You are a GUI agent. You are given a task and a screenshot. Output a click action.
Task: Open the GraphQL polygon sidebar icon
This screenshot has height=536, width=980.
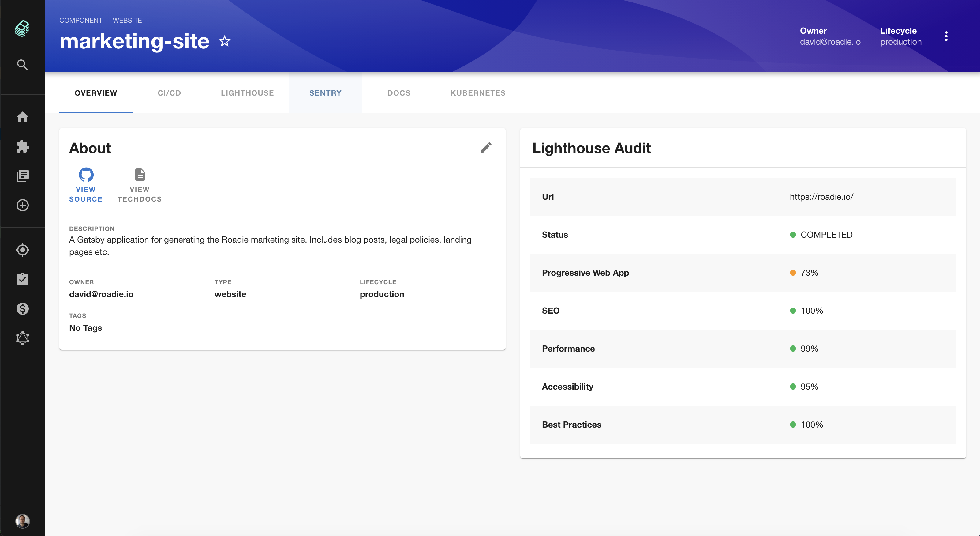(x=22, y=338)
